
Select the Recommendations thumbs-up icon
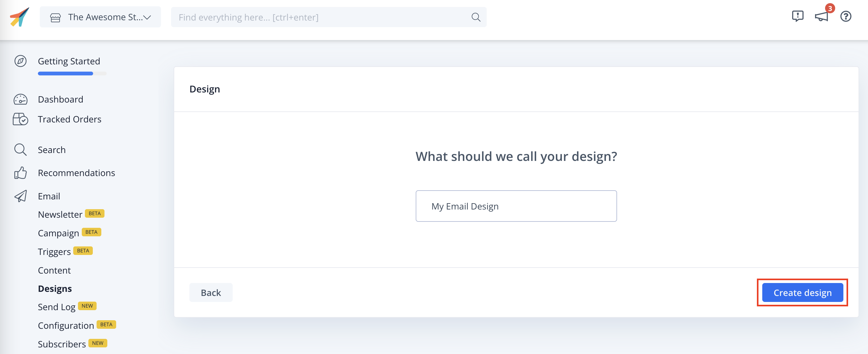point(20,173)
